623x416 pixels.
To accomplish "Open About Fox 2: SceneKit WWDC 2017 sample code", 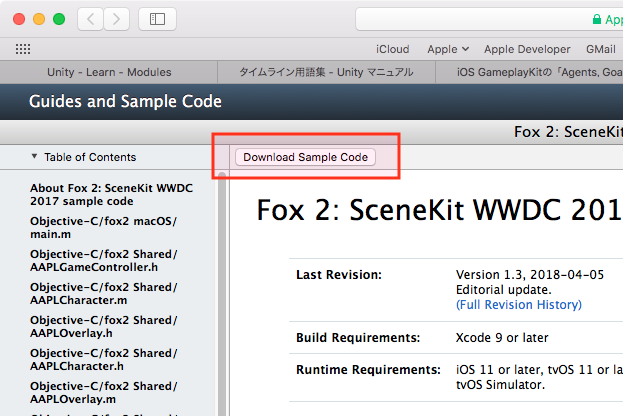I will click(x=111, y=194).
